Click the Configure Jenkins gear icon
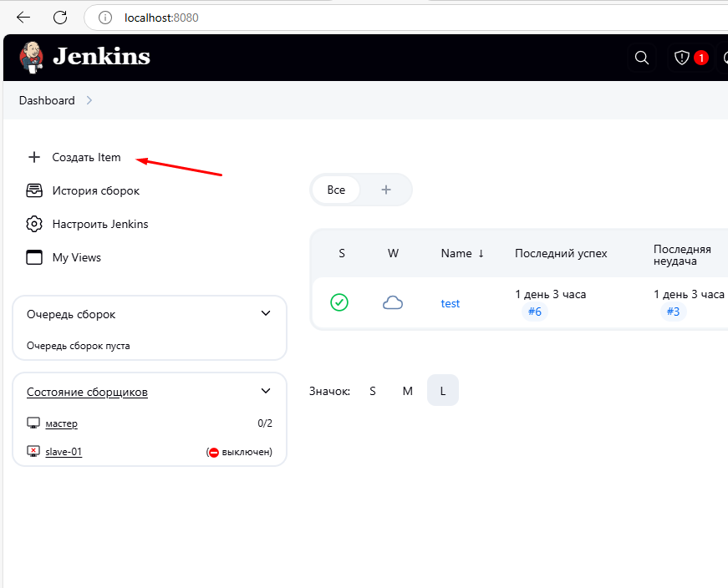728x588 pixels. 34,224
